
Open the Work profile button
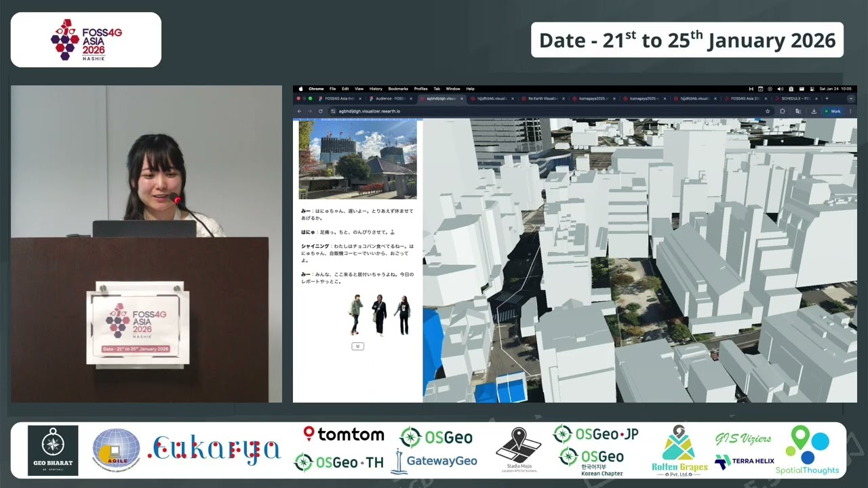[x=832, y=111]
